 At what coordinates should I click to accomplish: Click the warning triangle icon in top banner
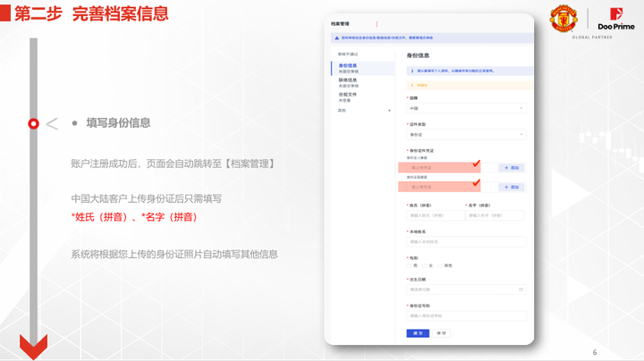point(337,38)
